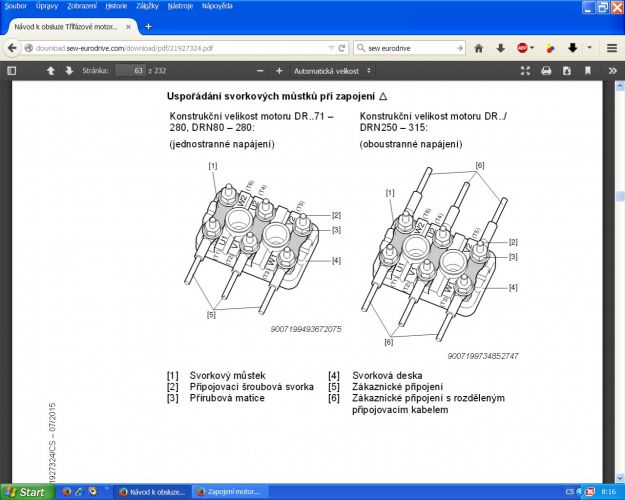Open the Záložky menu
625x500 pixels.
tap(147, 6)
